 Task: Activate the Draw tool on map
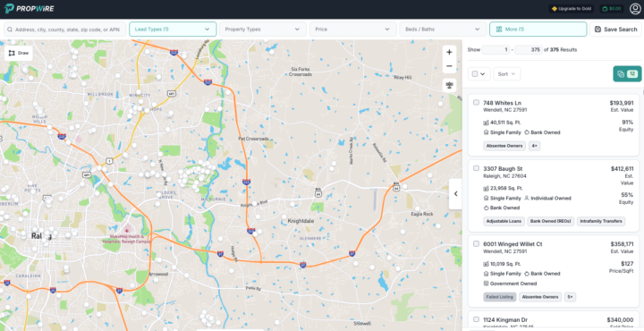point(19,54)
